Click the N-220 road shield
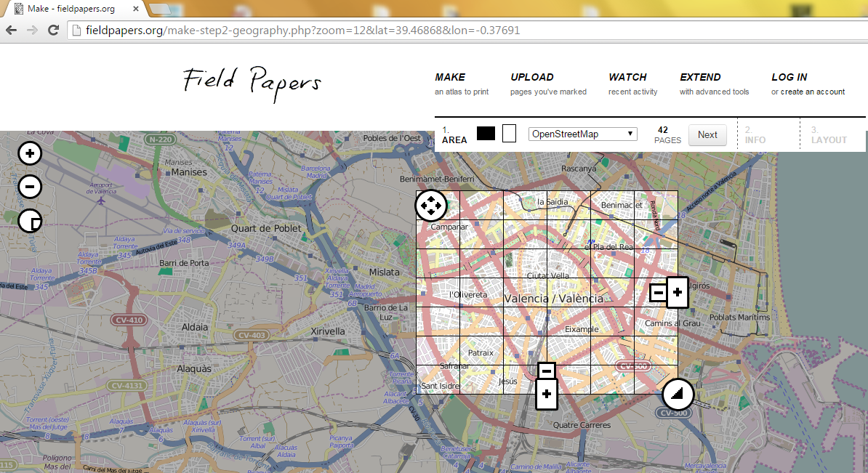 [161, 140]
